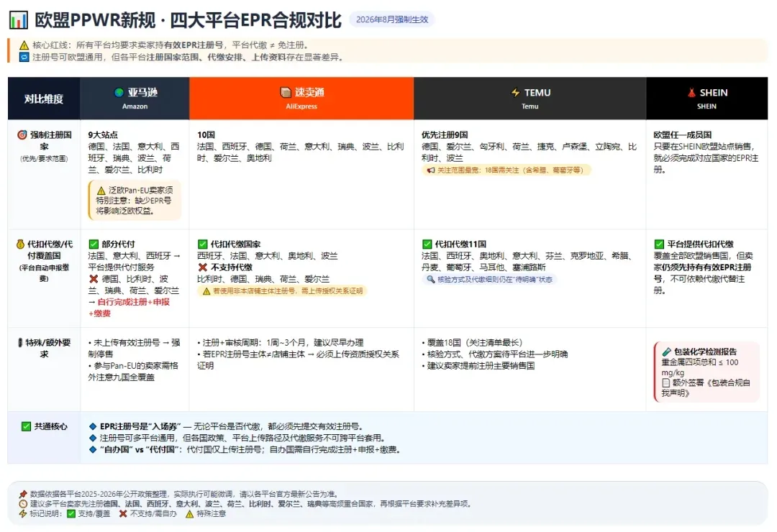This screenshot has height=532, width=777.
Task: Click the red X beside 不支持代缴
Action: coord(202,267)
